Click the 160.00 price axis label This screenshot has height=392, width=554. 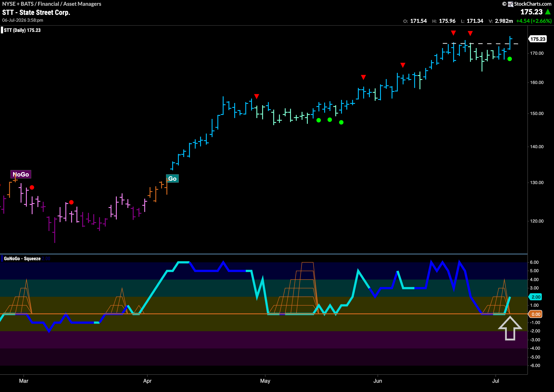pos(537,82)
